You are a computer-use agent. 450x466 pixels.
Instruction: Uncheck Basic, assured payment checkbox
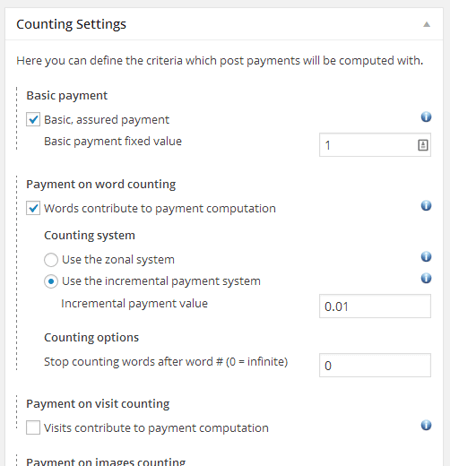coord(33,119)
